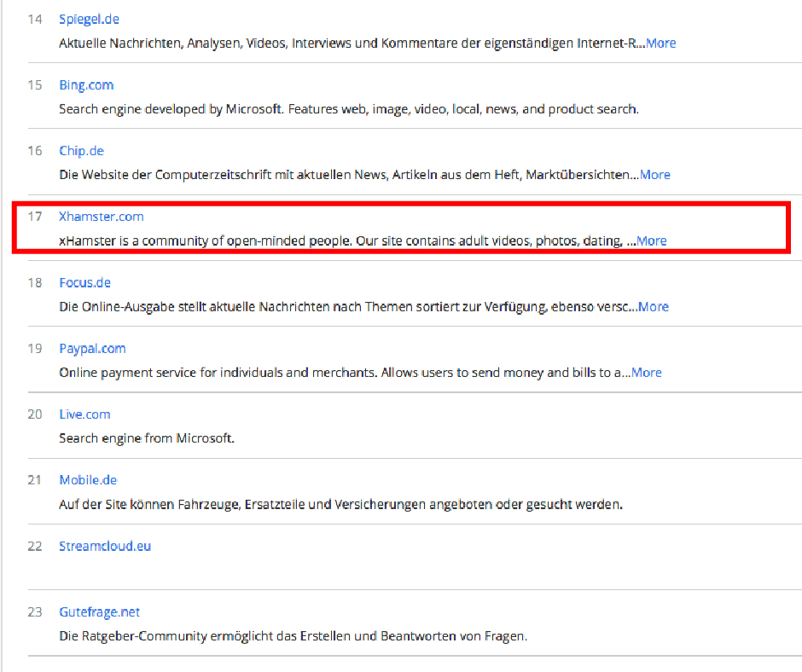Open the Paypal.com link

tap(92, 349)
